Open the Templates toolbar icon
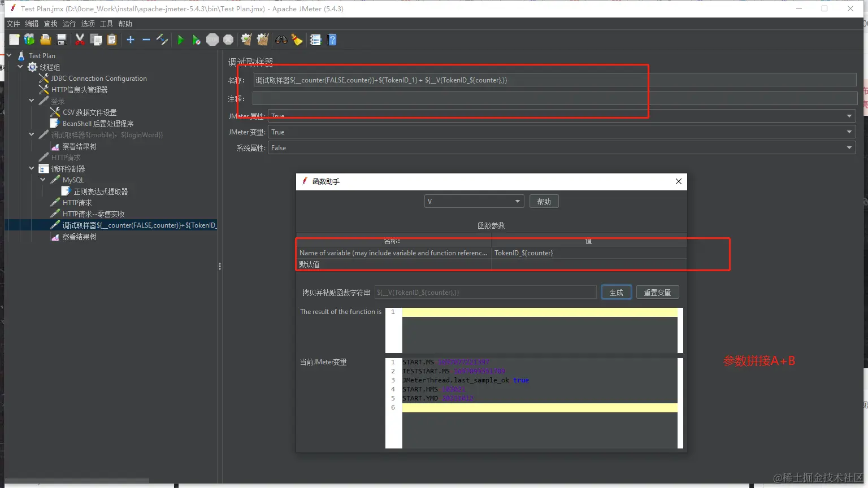 [29, 40]
